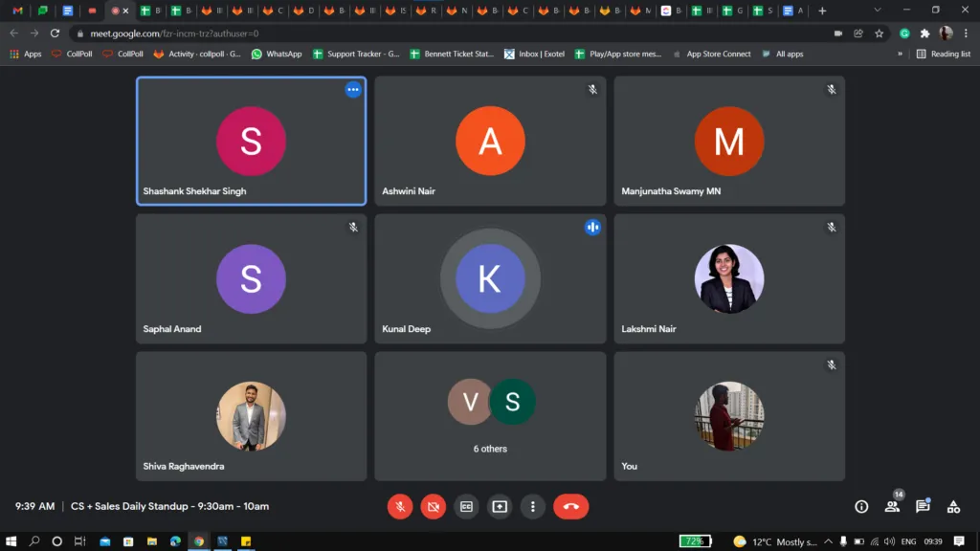Viewport: 980px width, 551px height.
Task: Show the participants list with 14 people
Action: pos(892,507)
